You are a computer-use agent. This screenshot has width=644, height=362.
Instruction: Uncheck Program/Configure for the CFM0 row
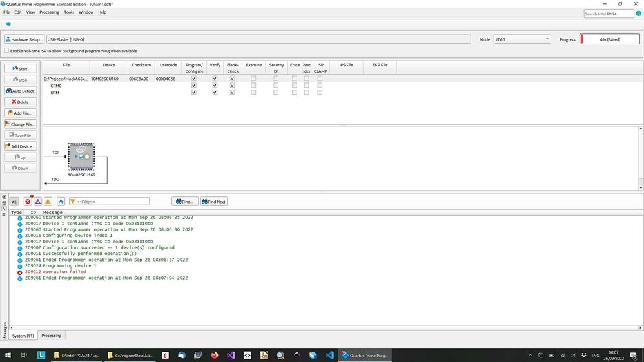point(194,86)
